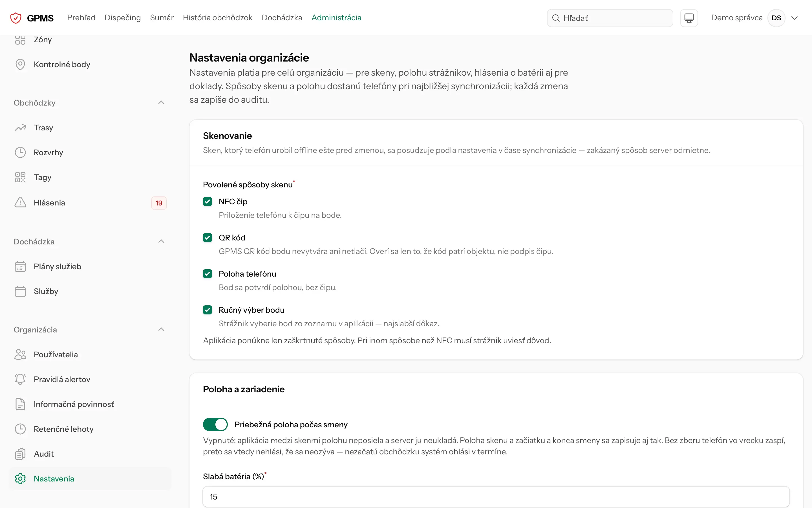This screenshot has height=508, width=812.
Task: Click the Povolené spôsoby skenu label
Action: (x=248, y=185)
